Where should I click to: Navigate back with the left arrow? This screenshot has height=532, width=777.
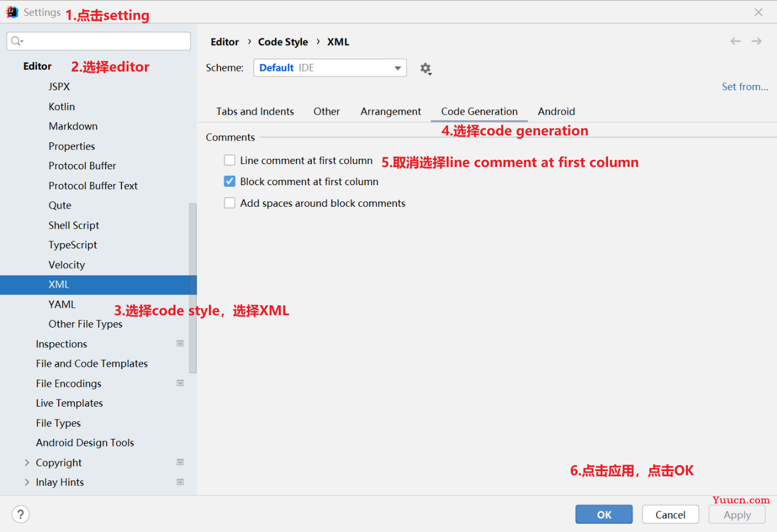735,41
